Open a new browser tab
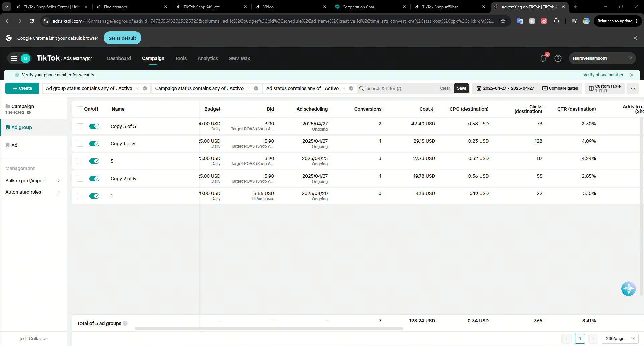Screen dimensions: 644x346 (575, 7)
